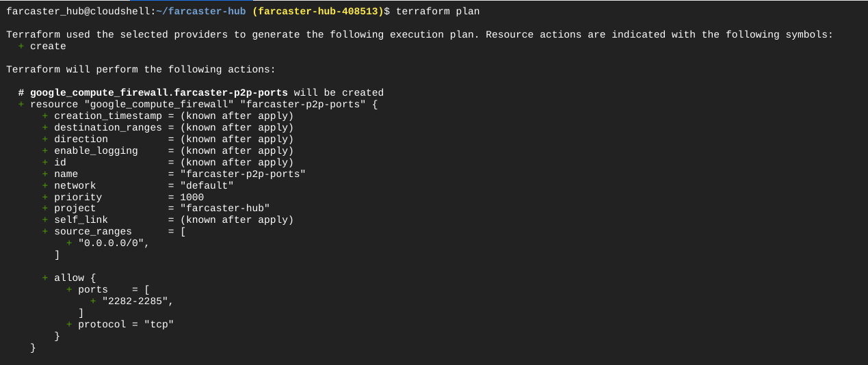Image resolution: width=868 pixels, height=365 pixels.
Task: Click the plus sign before 'priority' attribute
Action: pyautogui.click(x=45, y=198)
